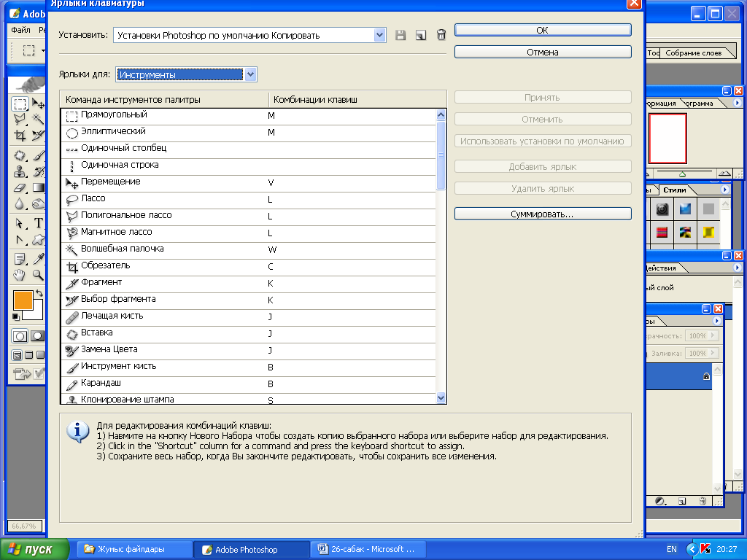The width and height of the screenshot is (747, 560).
Task: Select the History Brush tool in toolbox
Action: point(38,171)
